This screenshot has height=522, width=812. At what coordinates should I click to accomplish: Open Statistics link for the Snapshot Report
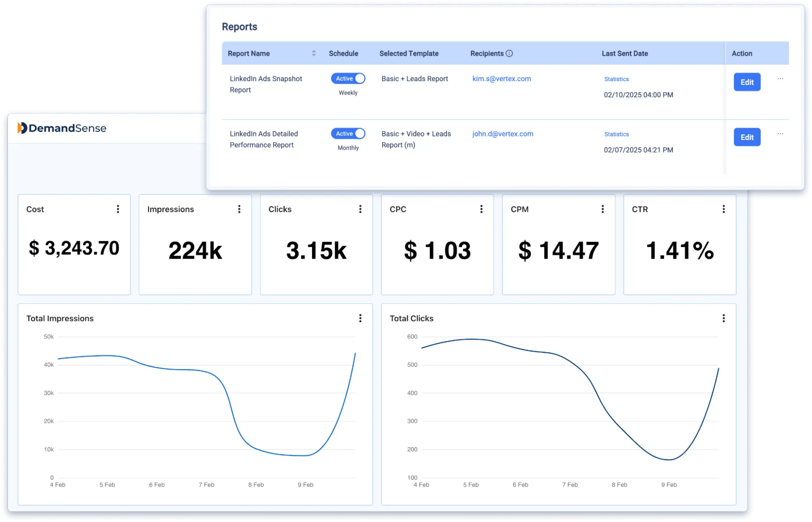tap(616, 79)
